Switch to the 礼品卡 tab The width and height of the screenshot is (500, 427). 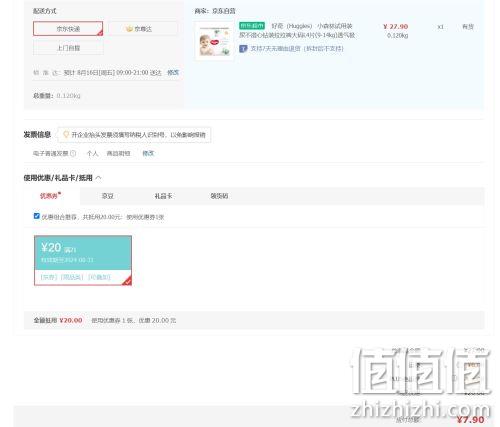[x=163, y=196]
